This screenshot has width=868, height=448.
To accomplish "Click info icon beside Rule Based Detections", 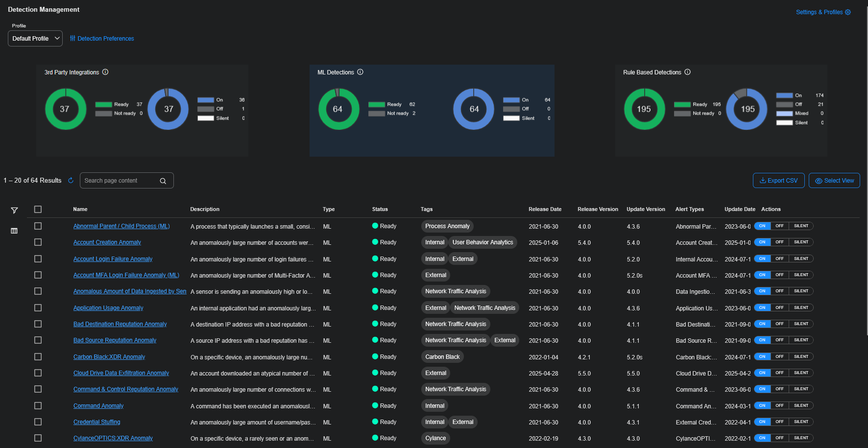I will coord(687,72).
